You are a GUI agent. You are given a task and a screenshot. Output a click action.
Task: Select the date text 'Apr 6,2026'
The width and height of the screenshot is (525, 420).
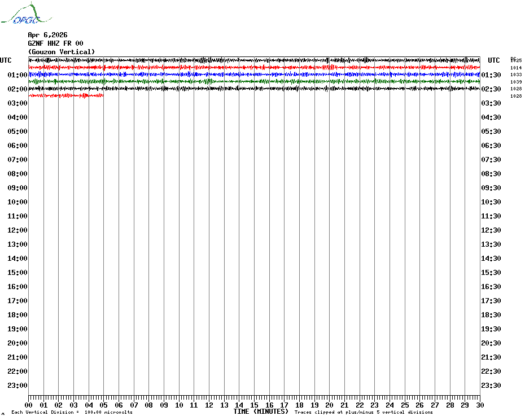(47, 35)
